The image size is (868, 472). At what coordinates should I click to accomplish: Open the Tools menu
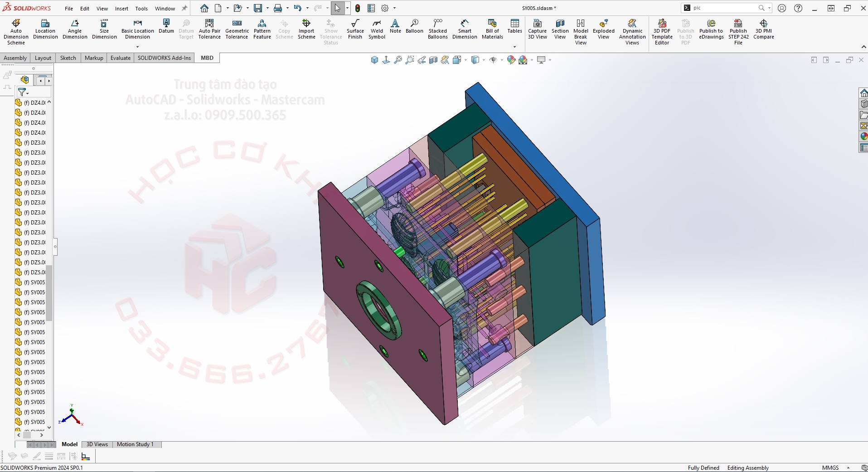pos(141,8)
